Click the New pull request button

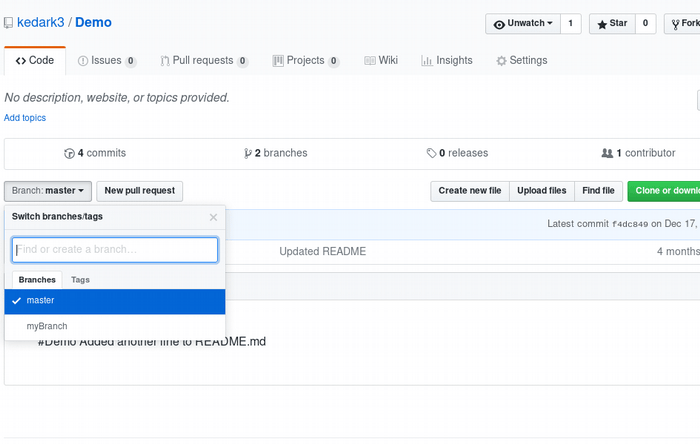click(139, 190)
